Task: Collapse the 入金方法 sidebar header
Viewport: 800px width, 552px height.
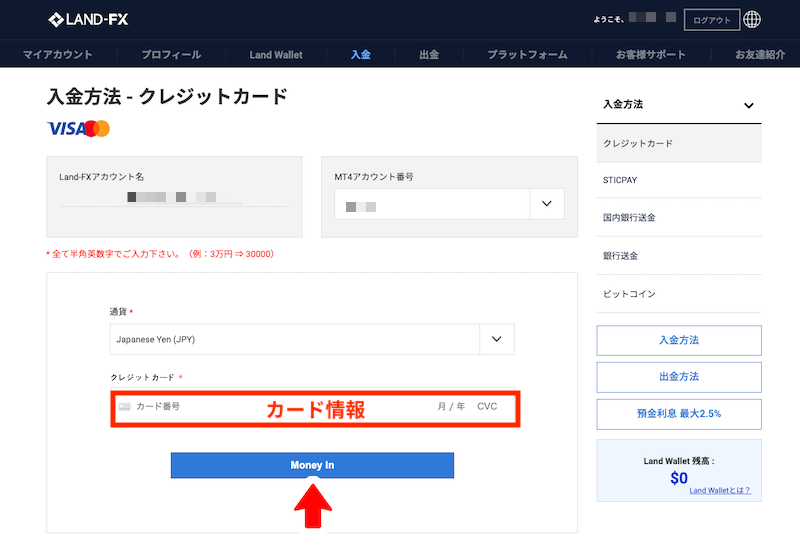Action: coord(679,105)
